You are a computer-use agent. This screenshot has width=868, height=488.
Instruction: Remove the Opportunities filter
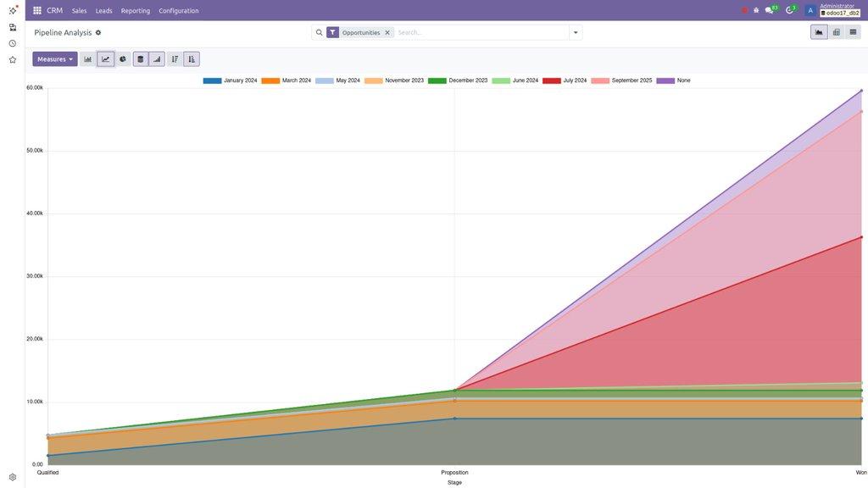pos(387,32)
